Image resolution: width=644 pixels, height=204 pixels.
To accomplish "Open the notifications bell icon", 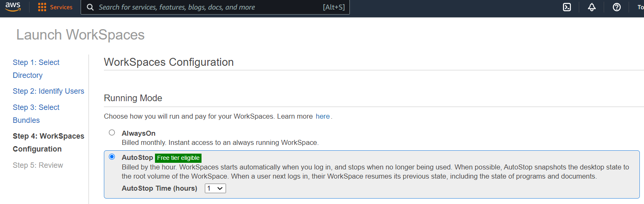I will coord(592,7).
